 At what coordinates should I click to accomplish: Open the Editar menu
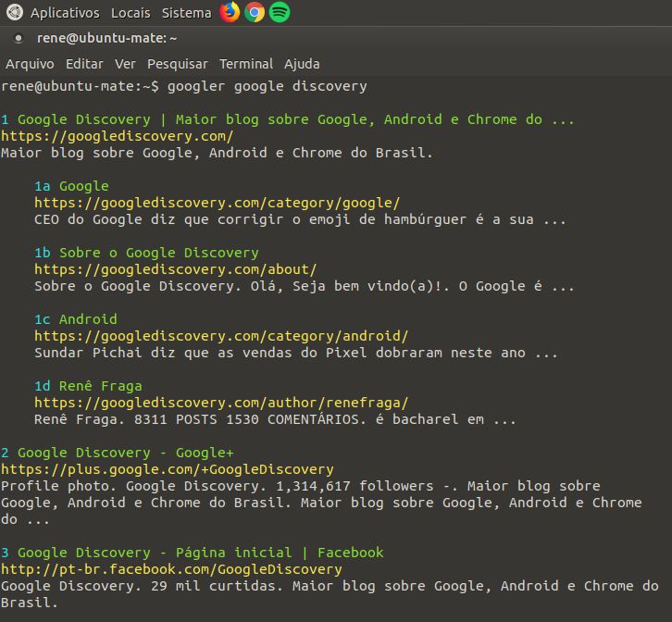pyautogui.click(x=84, y=64)
